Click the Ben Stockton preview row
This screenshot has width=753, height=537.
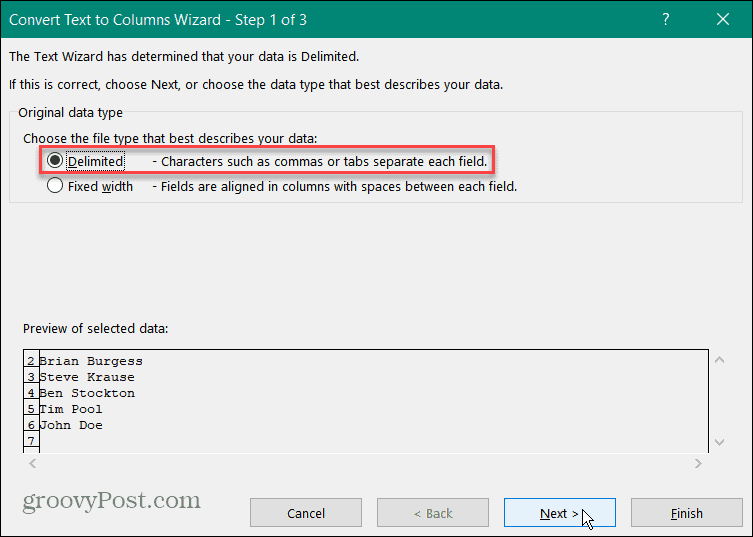pyautogui.click(x=87, y=393)
